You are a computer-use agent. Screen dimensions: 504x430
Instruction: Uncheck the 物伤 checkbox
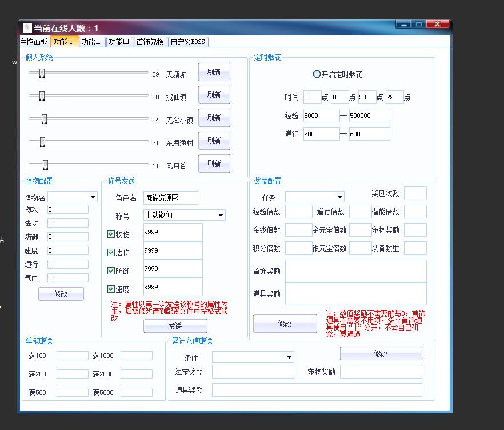(x=111, y=234)
